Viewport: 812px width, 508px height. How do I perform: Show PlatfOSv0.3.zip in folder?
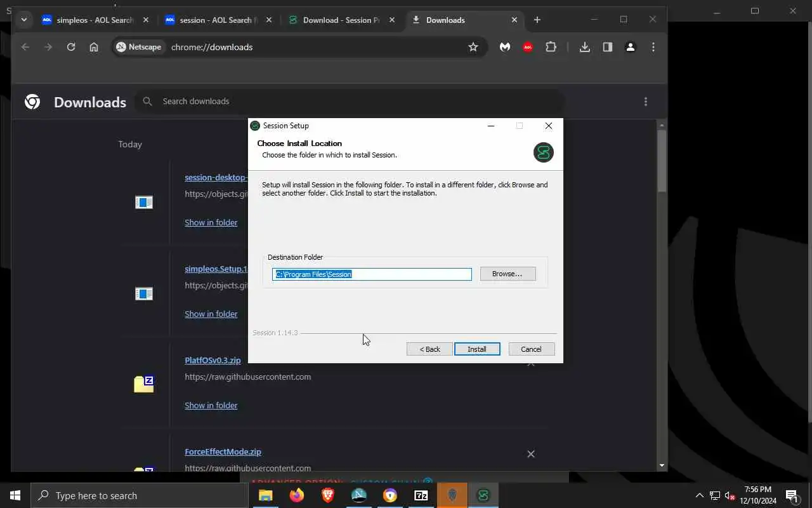point(211,405)
